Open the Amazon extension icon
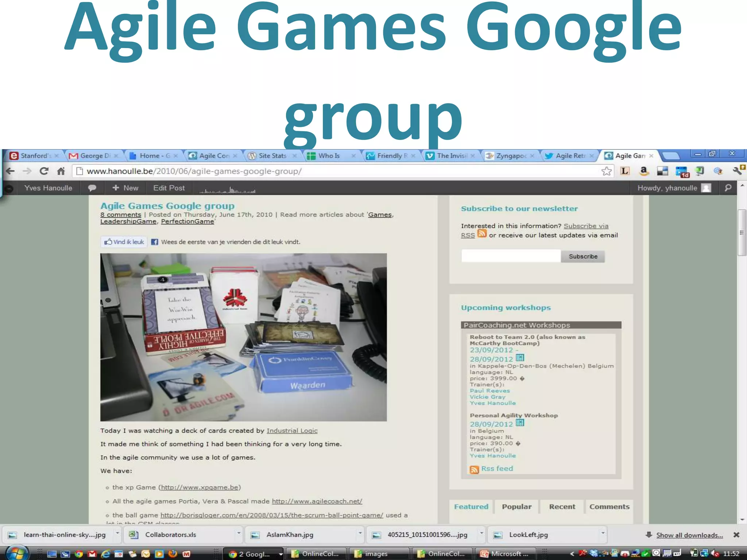 644,171
